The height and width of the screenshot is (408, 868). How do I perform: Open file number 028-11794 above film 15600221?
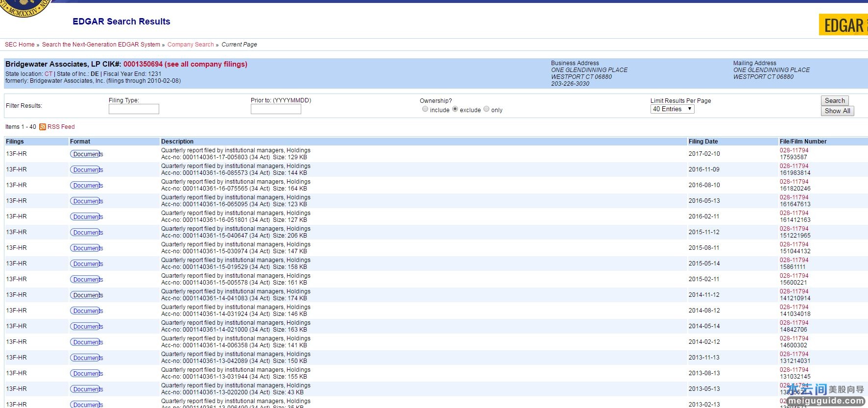click(794, 276)
